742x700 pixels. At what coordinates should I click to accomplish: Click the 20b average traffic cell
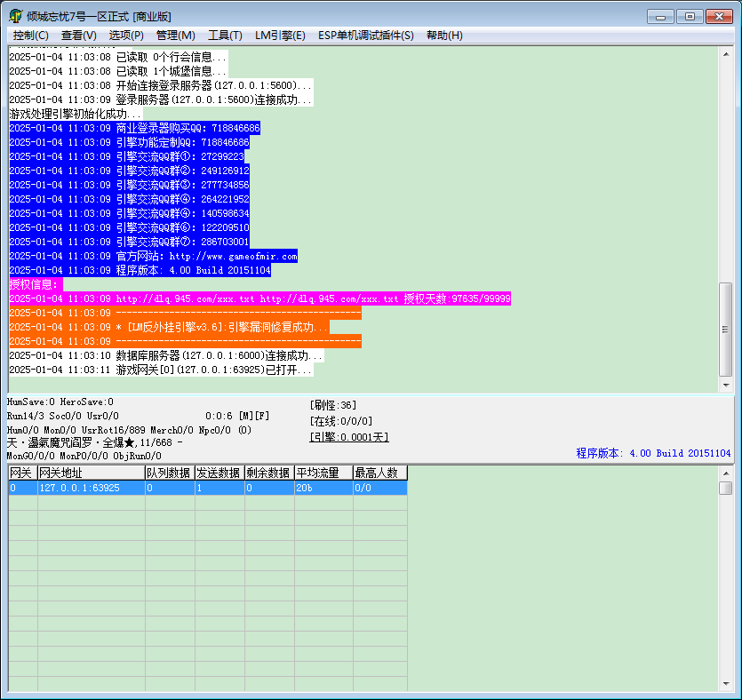point(323,488)
